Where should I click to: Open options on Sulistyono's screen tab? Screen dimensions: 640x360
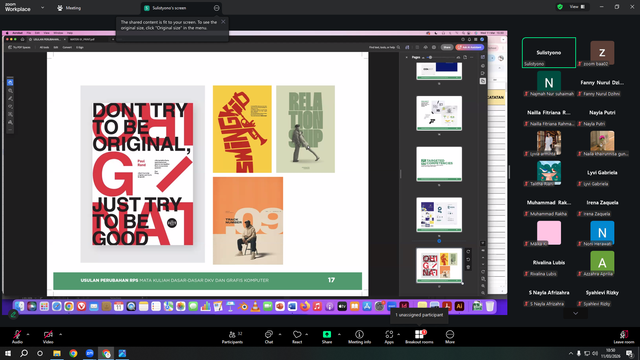(216, 8)
